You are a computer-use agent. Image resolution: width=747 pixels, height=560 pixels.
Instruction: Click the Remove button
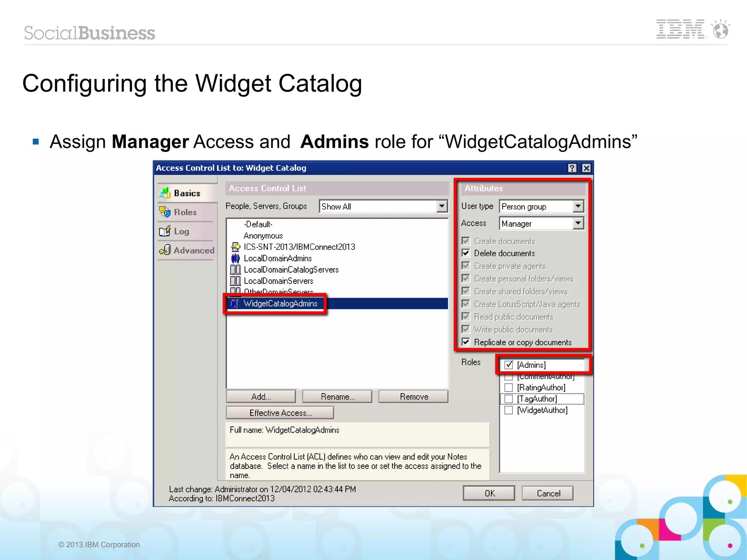click(414, 397)
